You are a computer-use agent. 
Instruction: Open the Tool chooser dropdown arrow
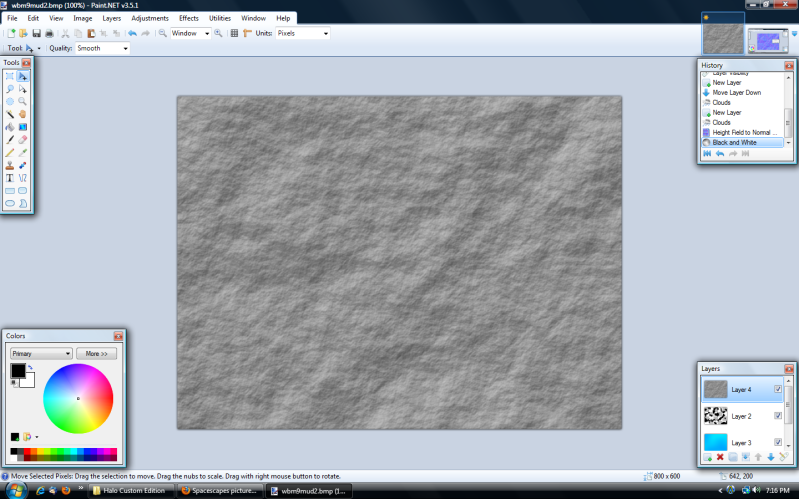(x=39, y=48)
